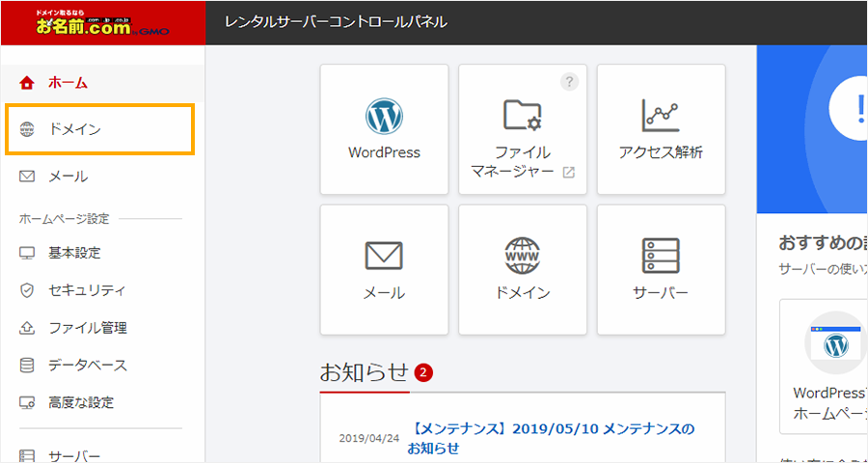Click the globe icon beside sidebar ドメイン
Image resolution: width=868 pixels, height=463 pixels.
[x=27, y=130]
